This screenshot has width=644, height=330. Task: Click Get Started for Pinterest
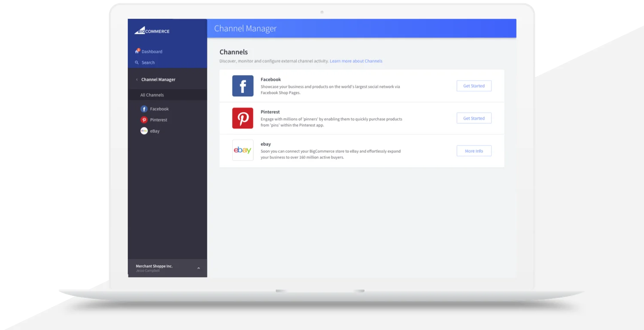point(474,118)
